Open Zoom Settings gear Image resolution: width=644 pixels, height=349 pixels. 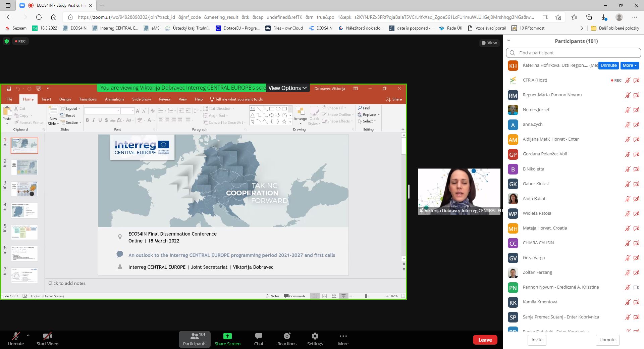pos(315,339)
